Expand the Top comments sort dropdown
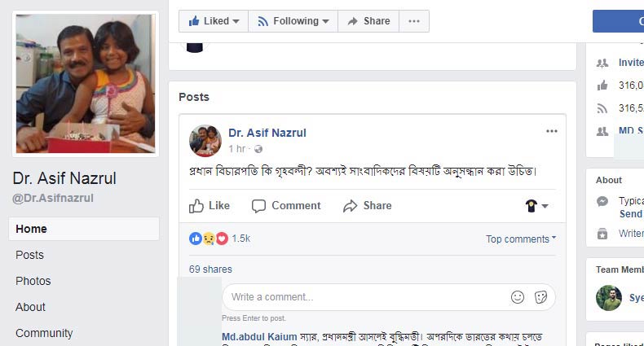The width and height of the screenshot is (644, 346). click(x=521, y=239)
